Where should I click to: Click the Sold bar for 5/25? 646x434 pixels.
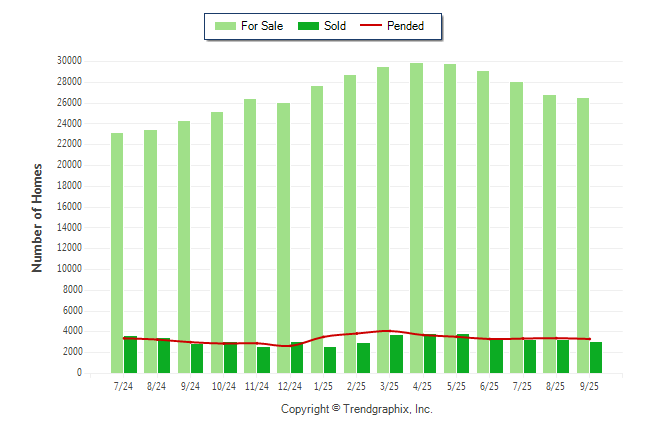(463, 353)
